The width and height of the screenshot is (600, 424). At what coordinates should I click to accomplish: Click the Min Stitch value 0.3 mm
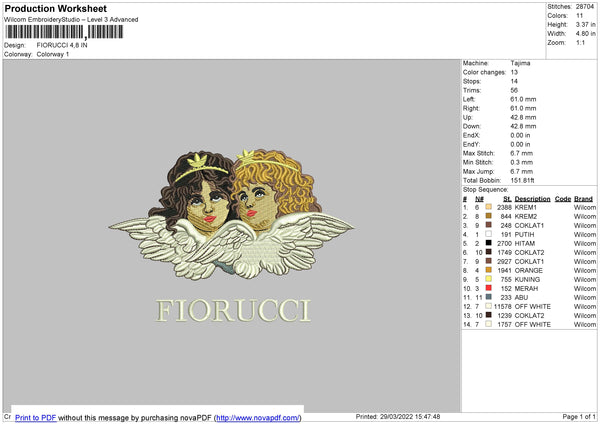522,162
